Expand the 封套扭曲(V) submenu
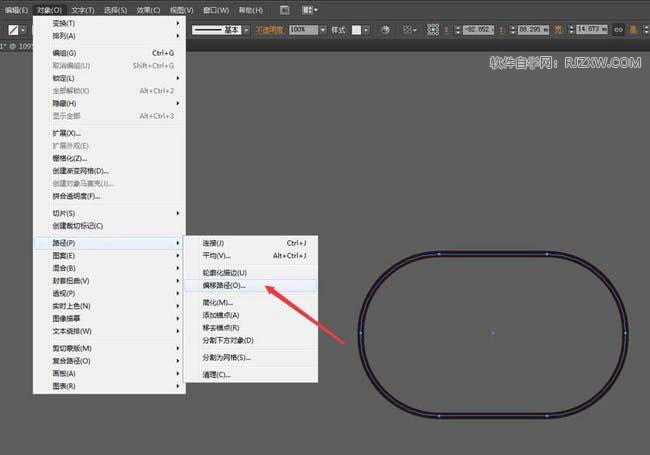650x455 pixels. [109, 281]
